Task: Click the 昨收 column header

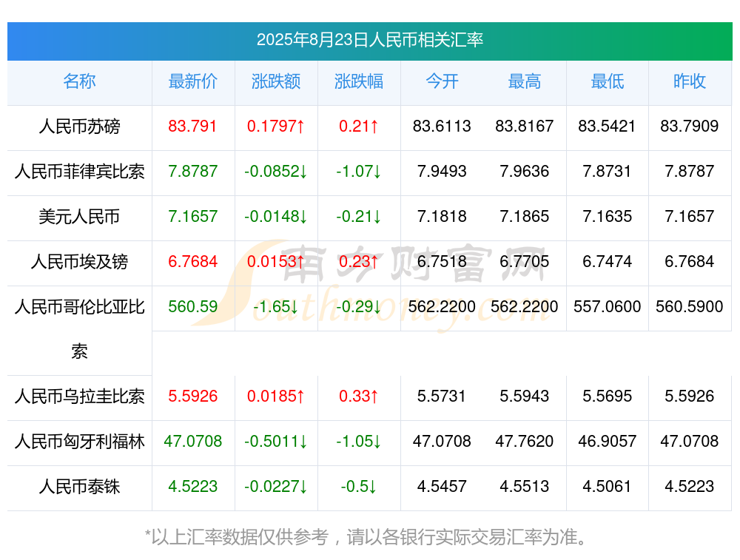Action: point(690,81)
